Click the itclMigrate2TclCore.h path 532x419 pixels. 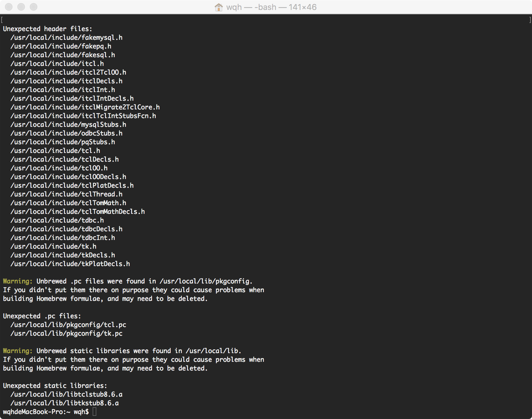coord(85,107)
